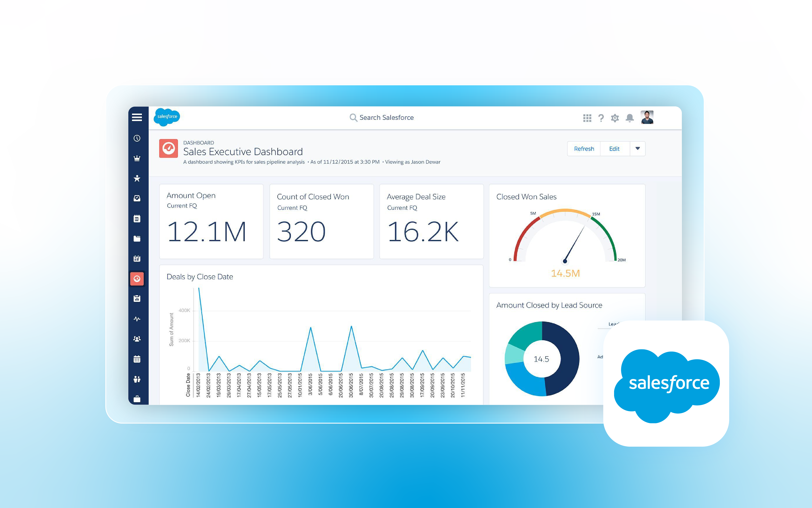The height and width of the screenshot is (508, 812).
Task: Edit the dashboard
Action: point(614,148)
